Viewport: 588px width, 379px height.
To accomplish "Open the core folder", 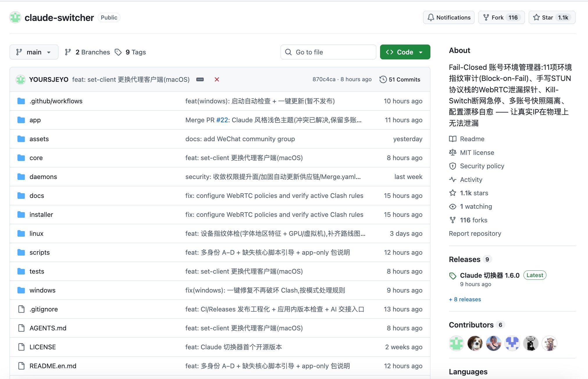I will [x=36, y=158].
